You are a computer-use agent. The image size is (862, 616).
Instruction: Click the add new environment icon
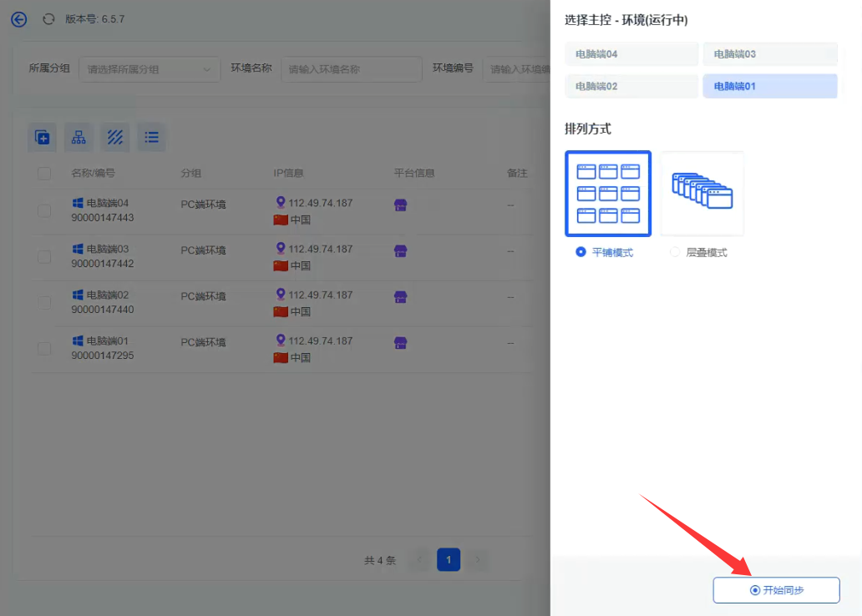pyautogui.click(x=43, y=137)
